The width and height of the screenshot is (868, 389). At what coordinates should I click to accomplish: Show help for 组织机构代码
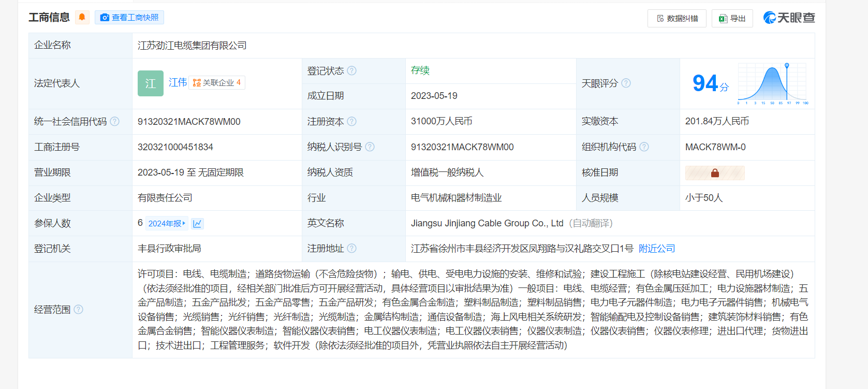[x=644, y=147]
